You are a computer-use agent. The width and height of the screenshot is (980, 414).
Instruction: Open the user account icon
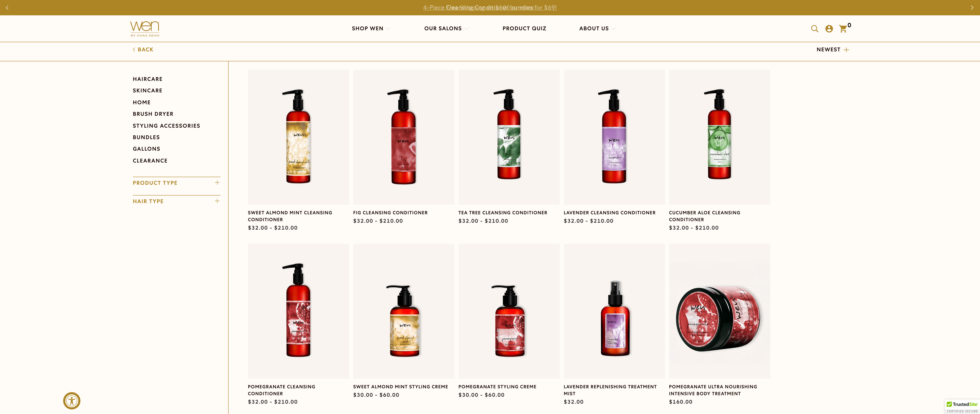coord(829,29)
